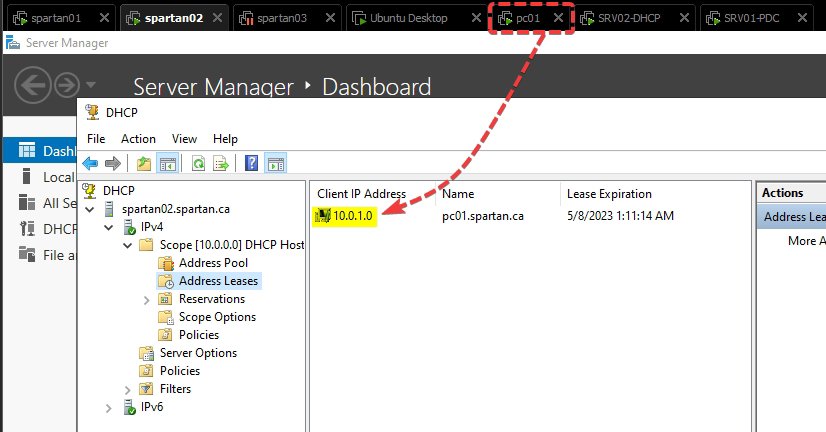Click the Show/Hide Action Pane icon
Image resolution: width=826 pixels, height=432 pixels.
click(x=275, y=163)
